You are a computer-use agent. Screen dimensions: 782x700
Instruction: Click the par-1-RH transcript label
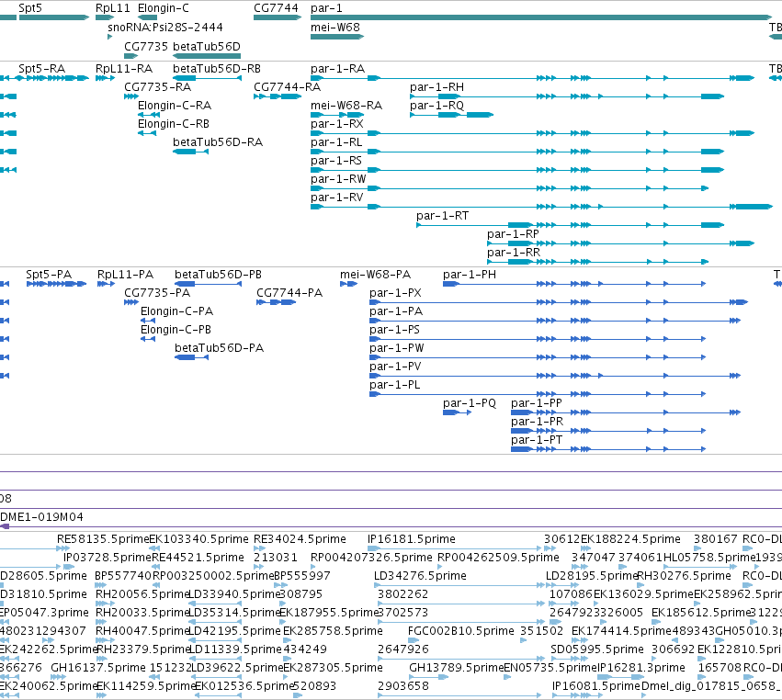436,86
